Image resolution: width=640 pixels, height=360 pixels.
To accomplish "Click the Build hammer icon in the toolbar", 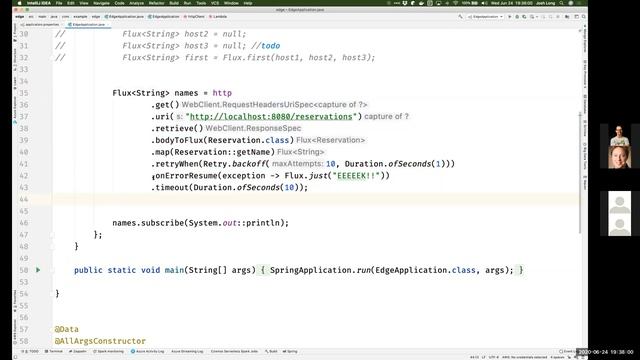I will coord(460,17).
